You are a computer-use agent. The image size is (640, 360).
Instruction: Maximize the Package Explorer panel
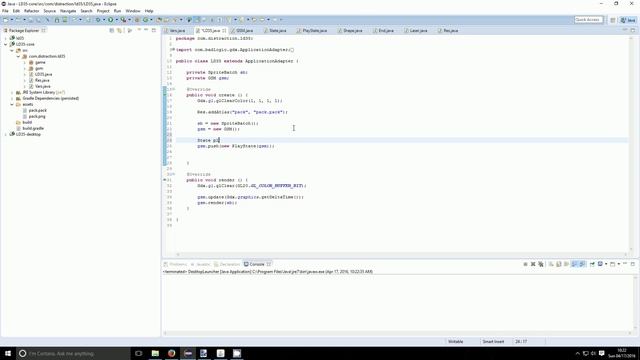153,30
